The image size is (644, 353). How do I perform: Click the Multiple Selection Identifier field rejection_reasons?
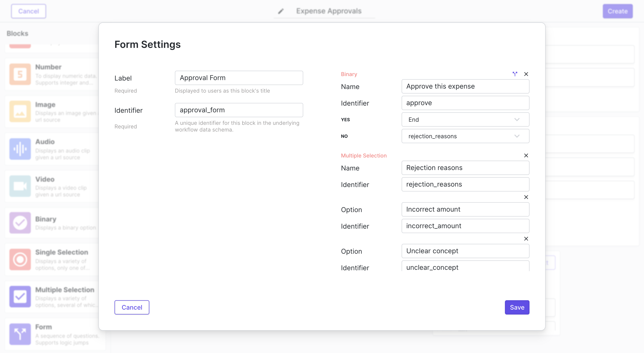(465, 184)
